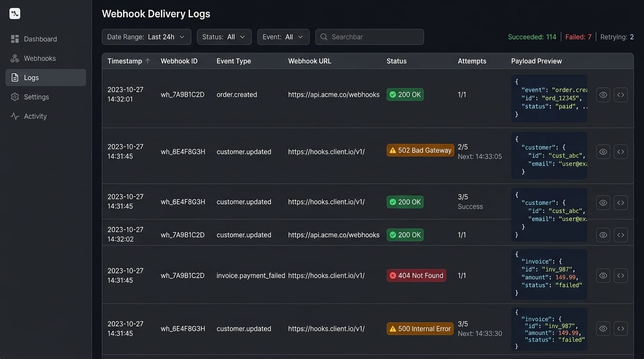Expand the Date Range Last 24h dropdown

[x=146, y=37]
